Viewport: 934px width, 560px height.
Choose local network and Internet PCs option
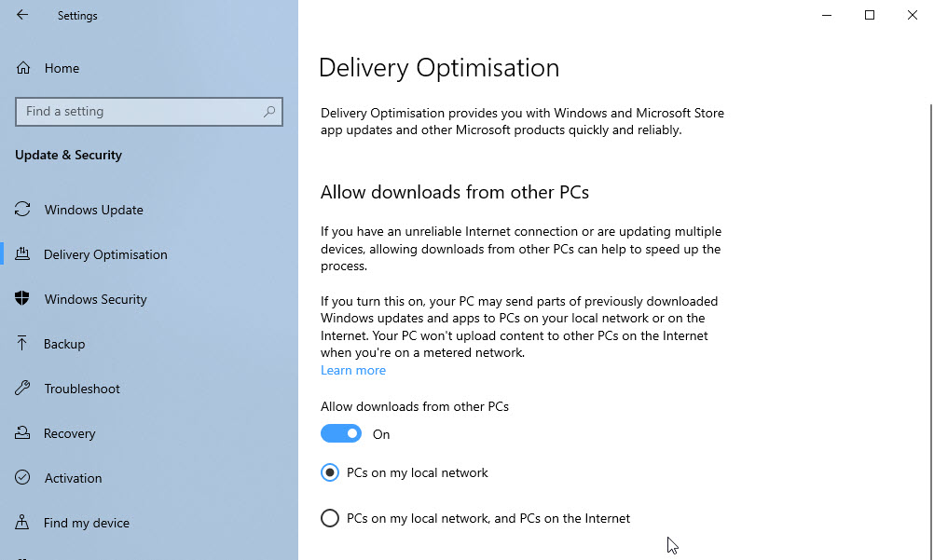pyautogui.click(x=329, y=518)
